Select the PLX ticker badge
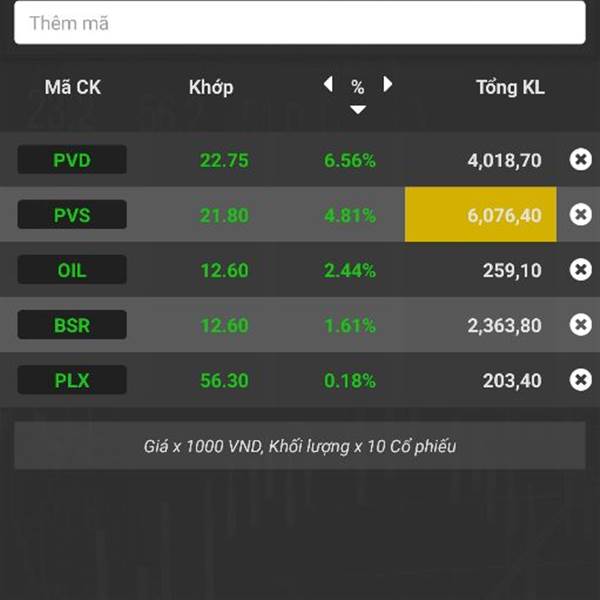The height and width of the screenshot is (600, 600). [x=72, y=380]
